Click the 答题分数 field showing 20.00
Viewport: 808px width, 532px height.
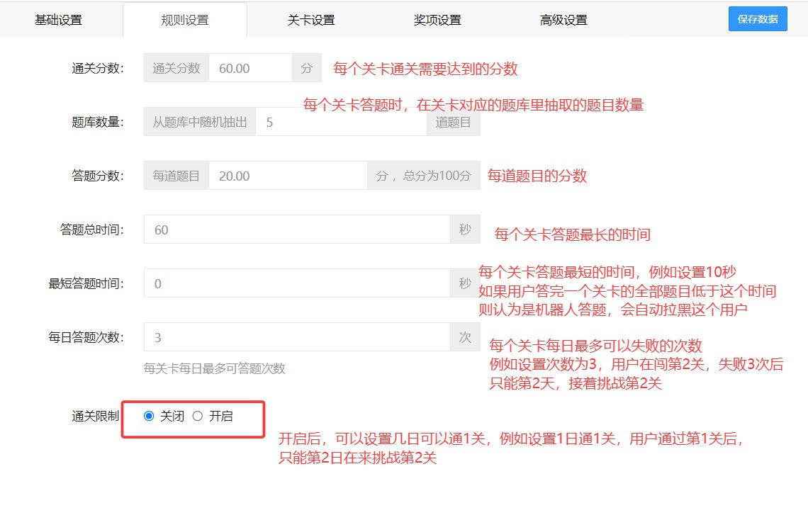click(x=287, y=176)
